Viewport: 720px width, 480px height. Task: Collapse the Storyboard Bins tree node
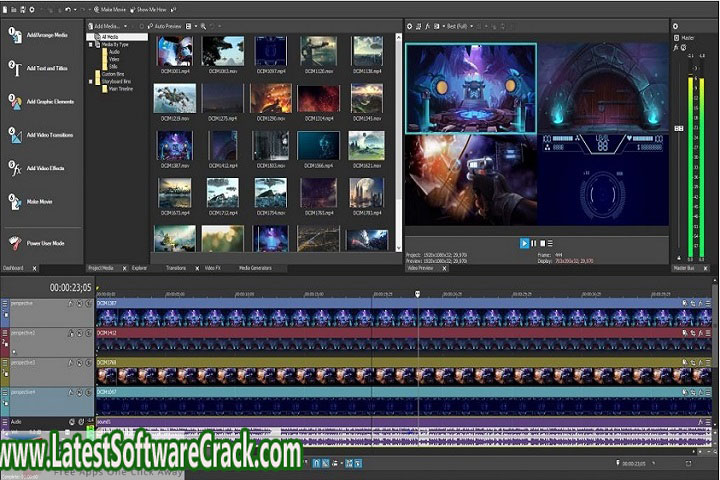91,81
